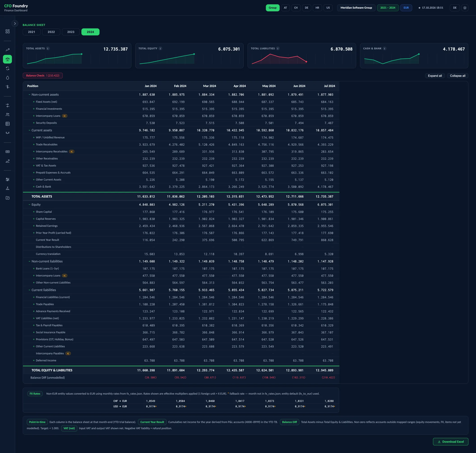The image size is (476, 453).
Task: Select the 2024 year tab
Action: click(x=90, y=32)
